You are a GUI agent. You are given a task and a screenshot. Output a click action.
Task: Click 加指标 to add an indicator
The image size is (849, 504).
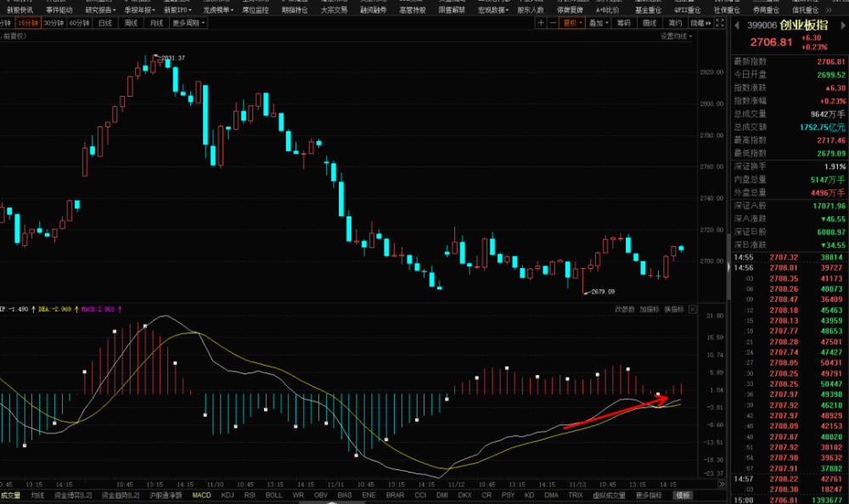click(649, 310)
